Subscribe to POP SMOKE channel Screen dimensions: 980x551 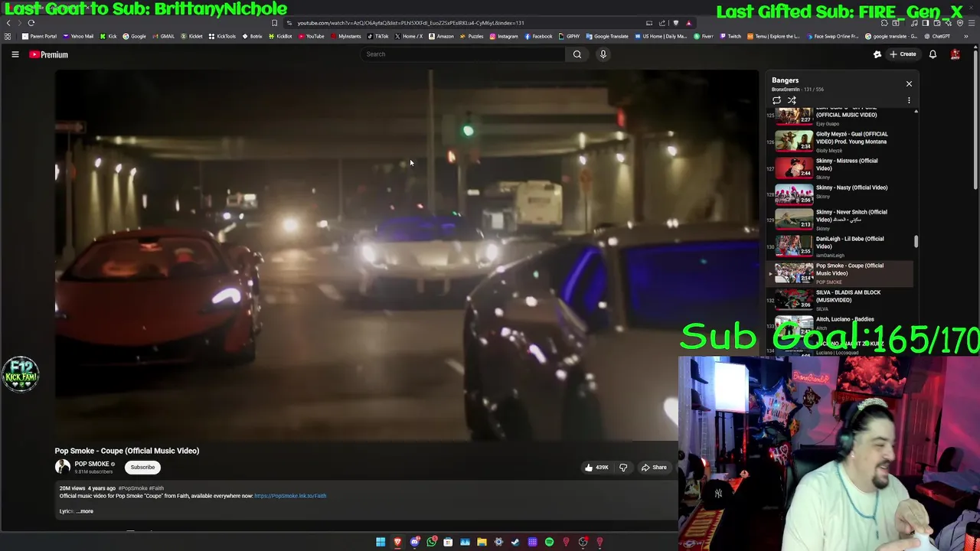click(x=142, y=467)
